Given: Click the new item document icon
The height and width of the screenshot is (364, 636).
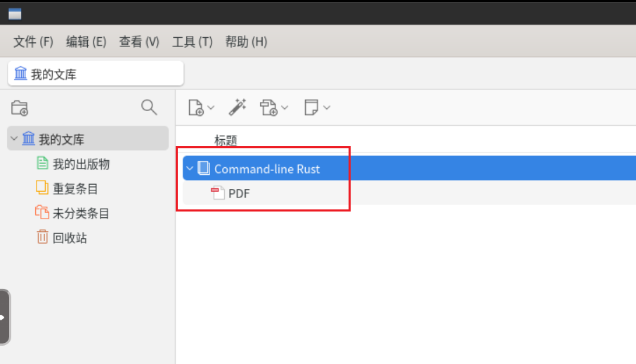Looking at the screenshot, I should click(196, 108).
